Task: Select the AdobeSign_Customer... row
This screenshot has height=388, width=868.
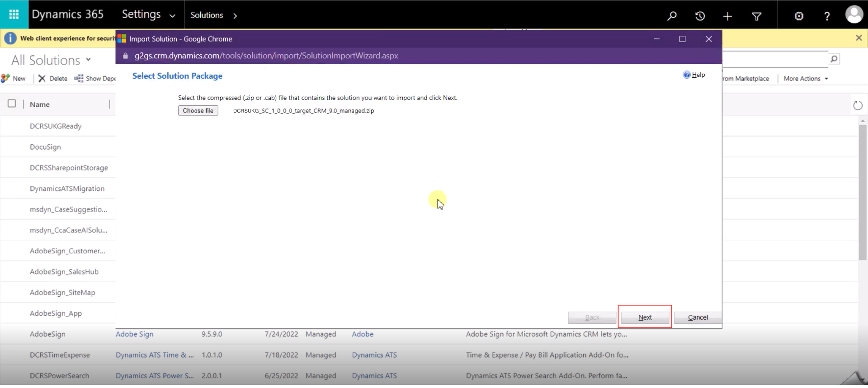Action: pyautogui.click(x=58, y=251)
